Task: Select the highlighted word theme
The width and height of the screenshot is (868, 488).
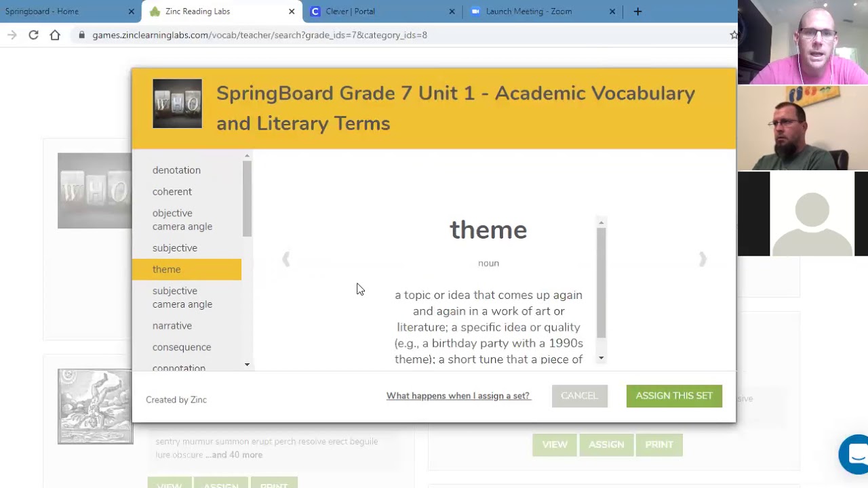Action: [x=186, y=269]
